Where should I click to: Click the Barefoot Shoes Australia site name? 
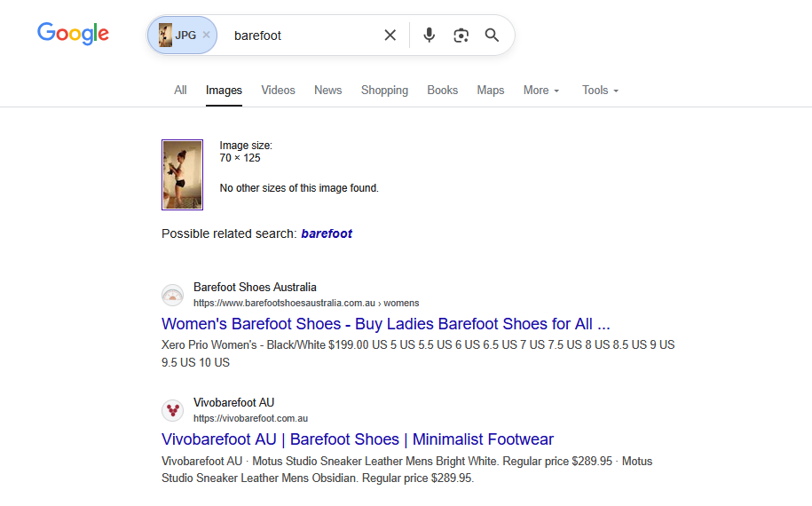click(255, 287)
